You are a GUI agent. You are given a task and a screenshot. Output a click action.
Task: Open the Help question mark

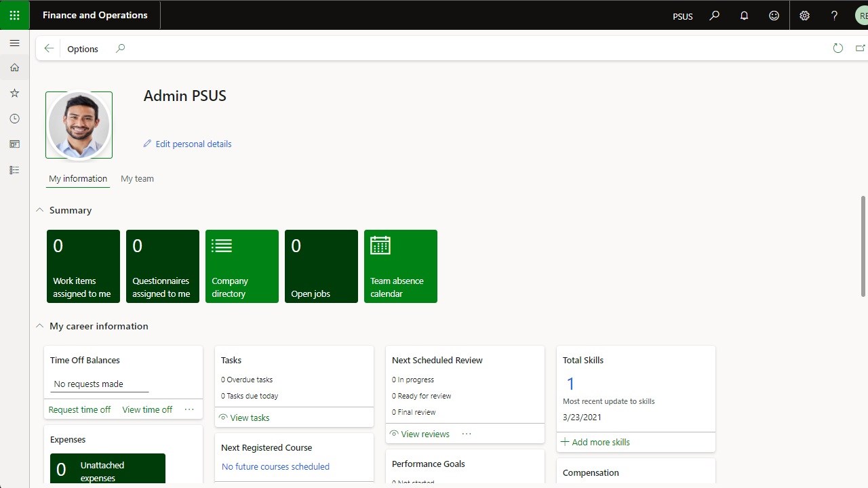click(x=834, y=16)
